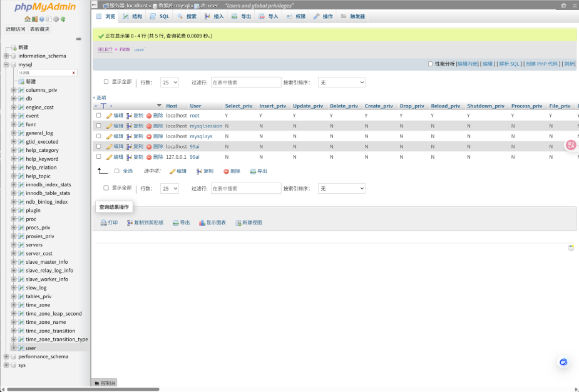The height and width of the screenshot is (392, 579).
Task: Copy results to clipboard
Action: click(x=145, y=223)
